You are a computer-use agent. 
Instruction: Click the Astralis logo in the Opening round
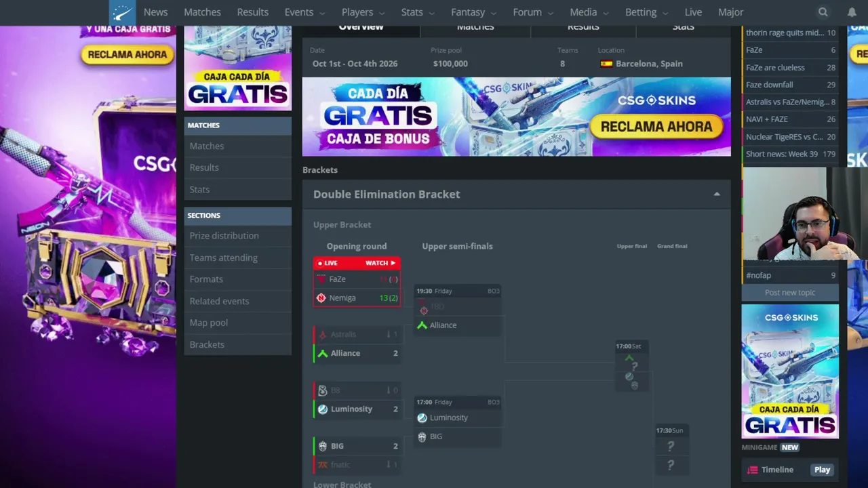pyautogui.click(x=323, y=335)
